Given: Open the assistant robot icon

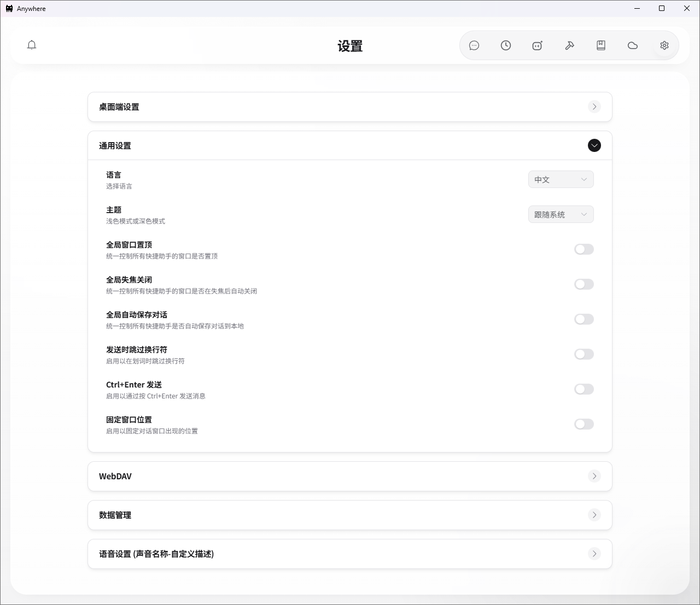Looking at the screenshot, I should point(538,45).
